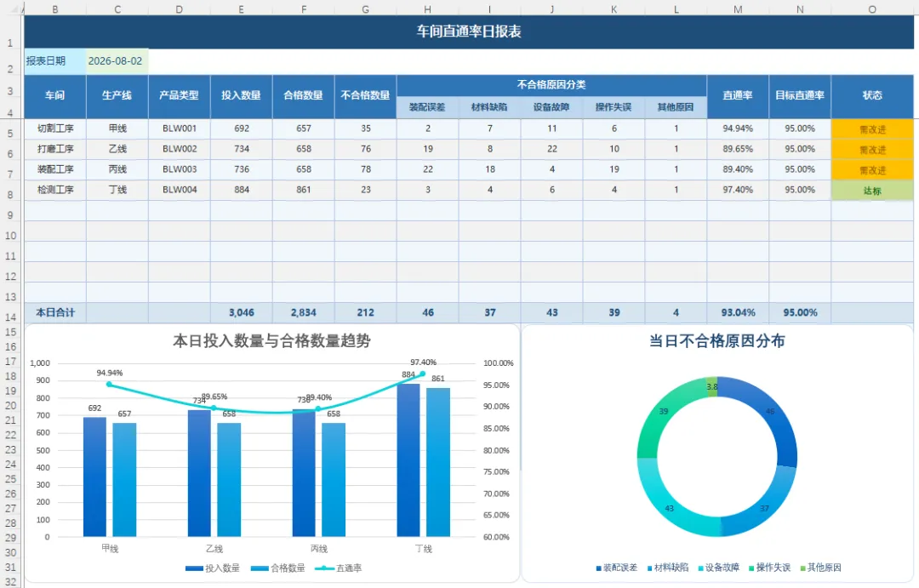The image size is (919, 588).
Task: Click donut chart title 当日不合格原因分布
Action: tap(716, 341)
